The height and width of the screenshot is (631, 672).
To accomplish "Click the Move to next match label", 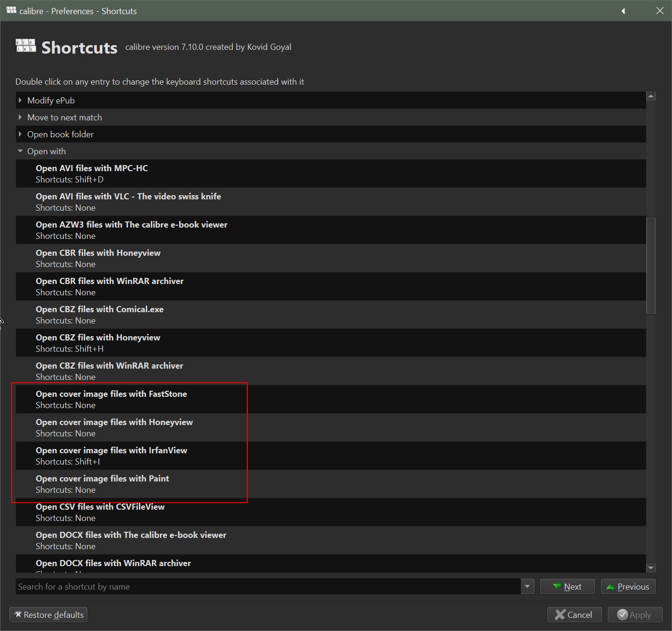I will tap(64, 117).
